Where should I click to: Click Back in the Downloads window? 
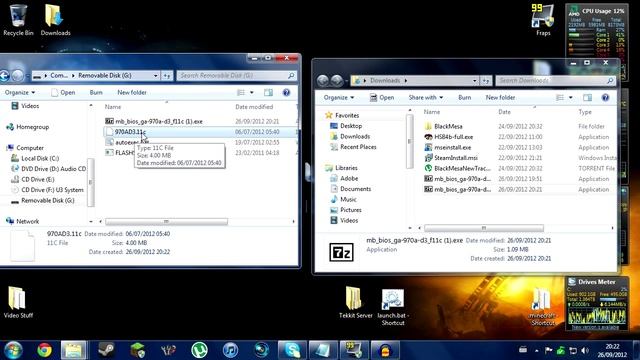pos(323,80)
